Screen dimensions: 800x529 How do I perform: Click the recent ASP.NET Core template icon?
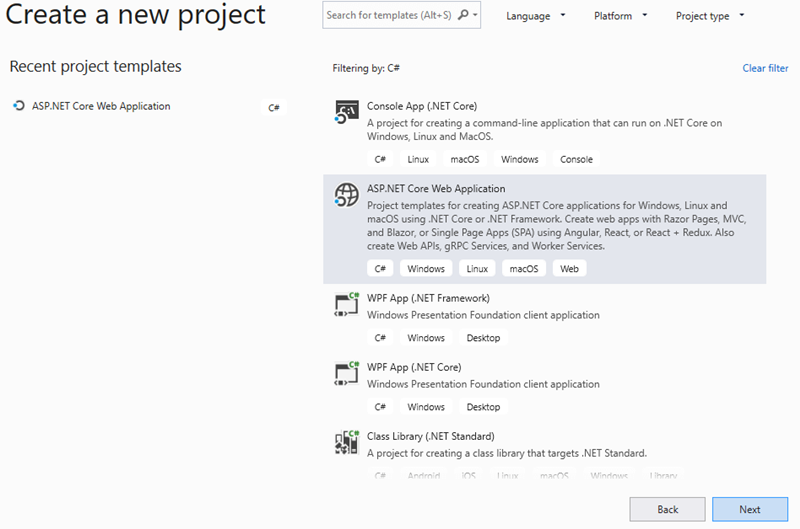(18, 106)
